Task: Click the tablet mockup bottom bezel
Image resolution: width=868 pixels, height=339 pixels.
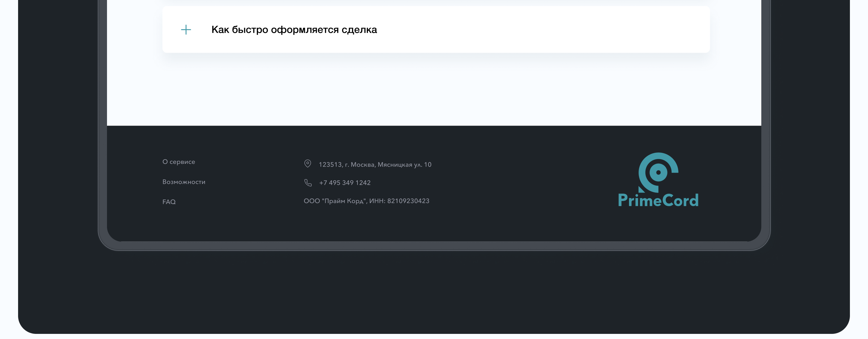Action: click(434, 246)
